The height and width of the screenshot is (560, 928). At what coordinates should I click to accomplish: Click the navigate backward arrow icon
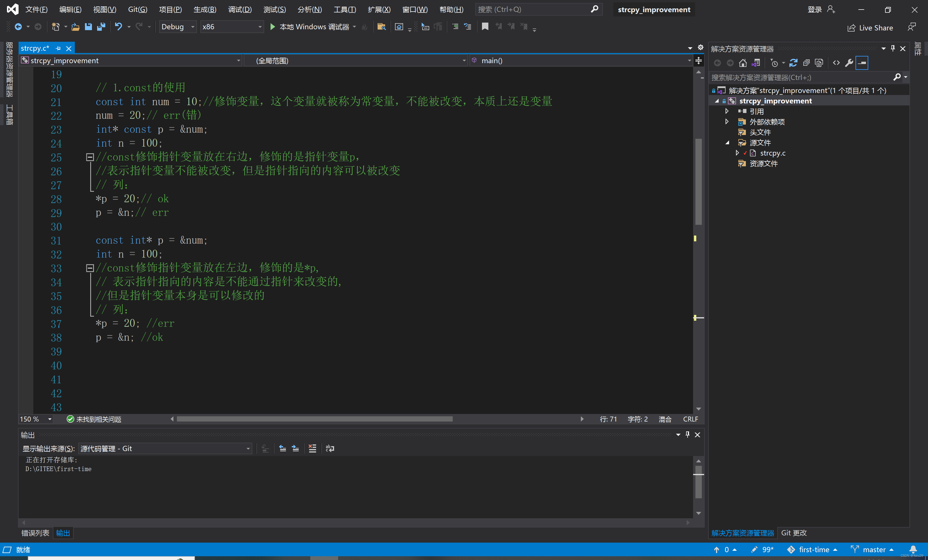(19, 27)
